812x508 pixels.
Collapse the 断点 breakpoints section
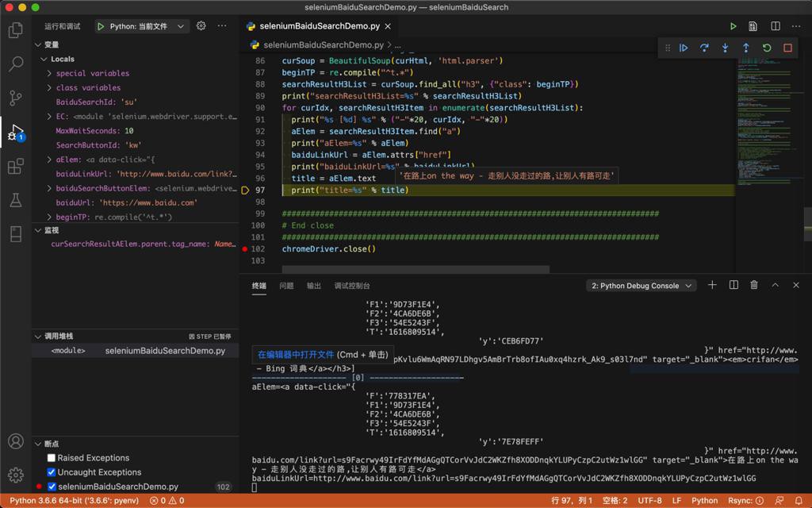38,444
